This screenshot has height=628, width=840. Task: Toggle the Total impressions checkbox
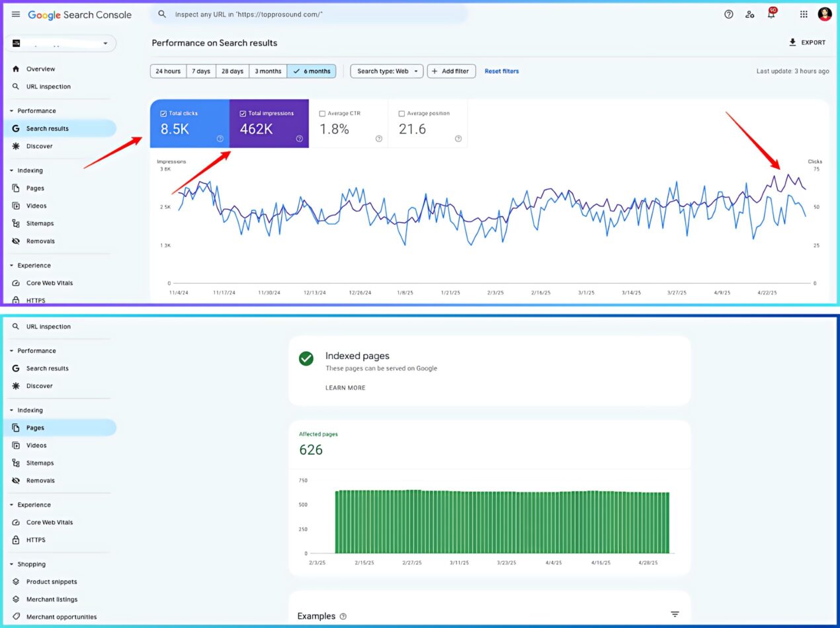(x=243, y=114)
